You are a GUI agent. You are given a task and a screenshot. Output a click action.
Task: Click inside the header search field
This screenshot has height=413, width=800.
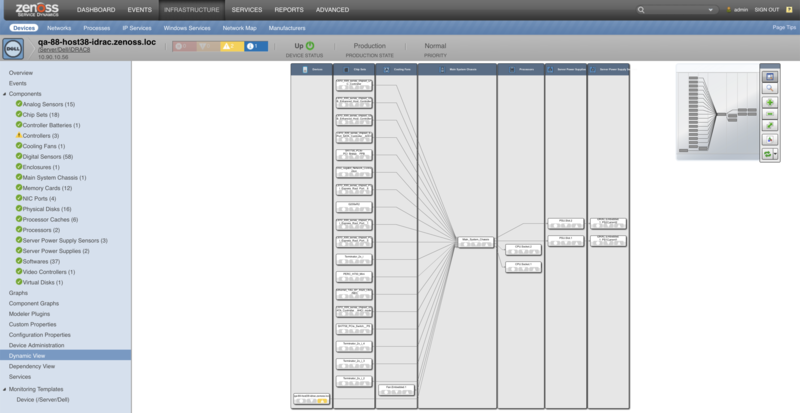pyautogui.click(x=676, y=10)
